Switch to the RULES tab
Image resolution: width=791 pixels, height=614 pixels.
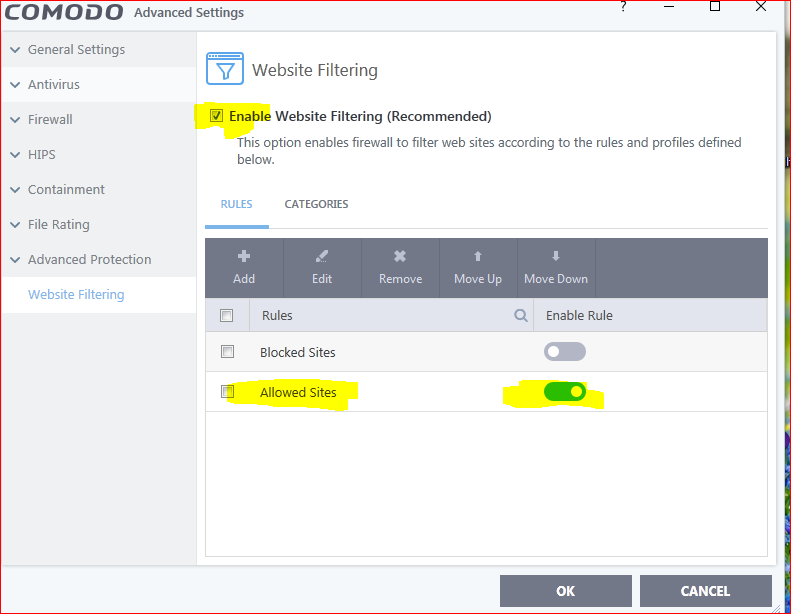point(237,204)
